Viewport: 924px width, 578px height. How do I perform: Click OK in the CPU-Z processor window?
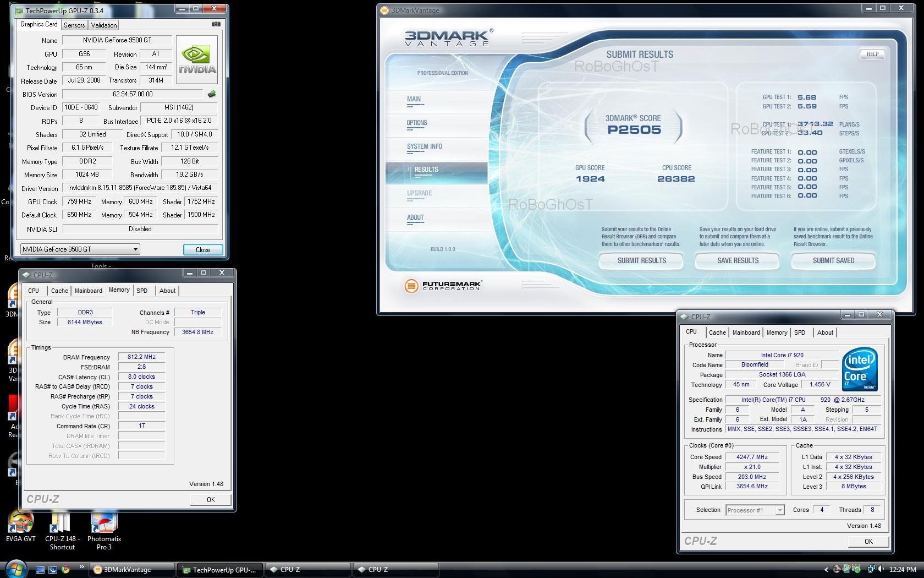(x=868, y=541)
